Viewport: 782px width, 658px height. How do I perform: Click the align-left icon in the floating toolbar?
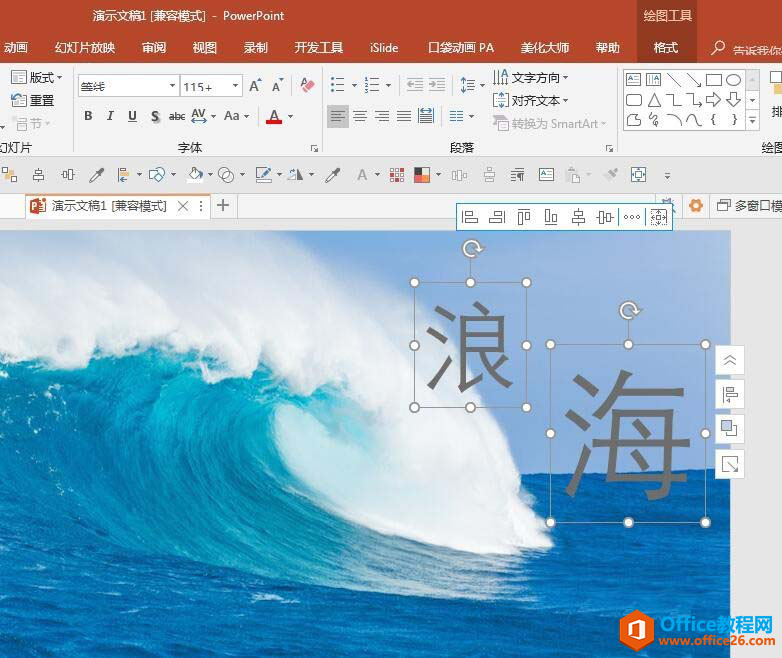coord(470,217)
